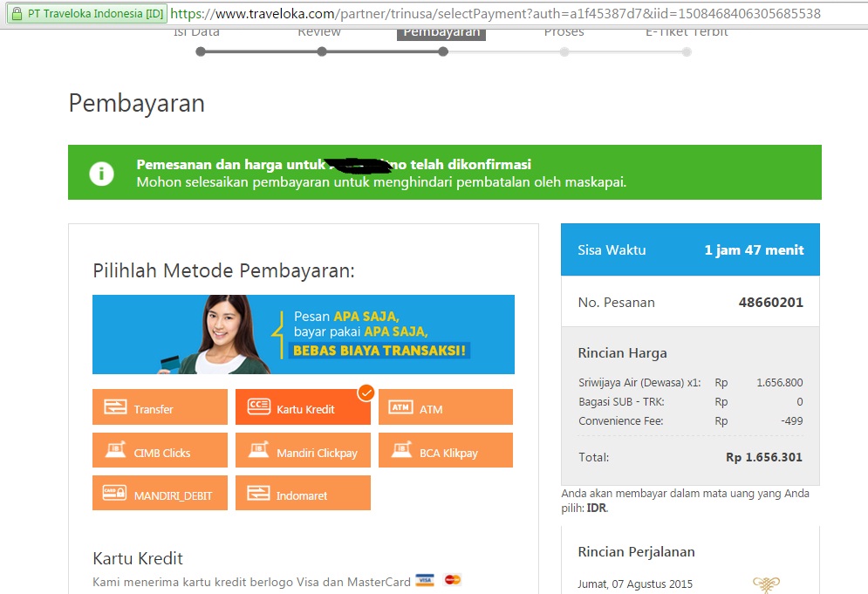Click the green booking confirmation banner text
Image resolution: width=868 pixels, height=594 pixels.
(381, 174)
